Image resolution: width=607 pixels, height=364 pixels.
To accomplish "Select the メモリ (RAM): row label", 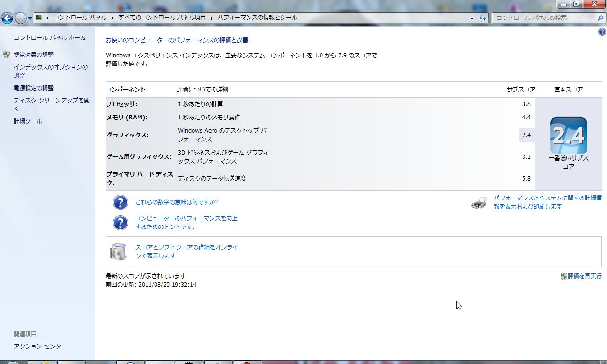I will coord(127,118).
